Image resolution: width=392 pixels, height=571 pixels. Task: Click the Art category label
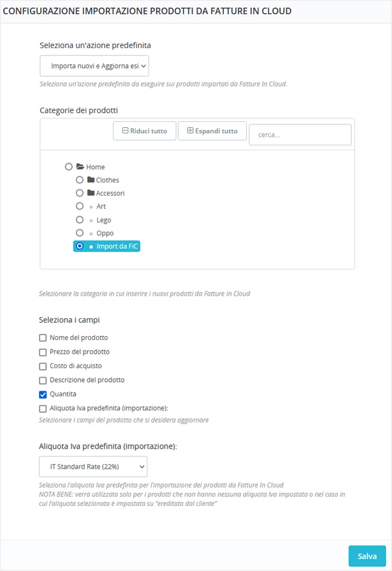(101, 207)
